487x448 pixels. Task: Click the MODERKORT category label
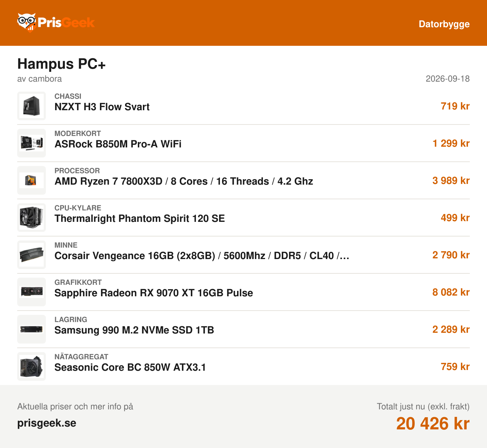tap(78, 133)
